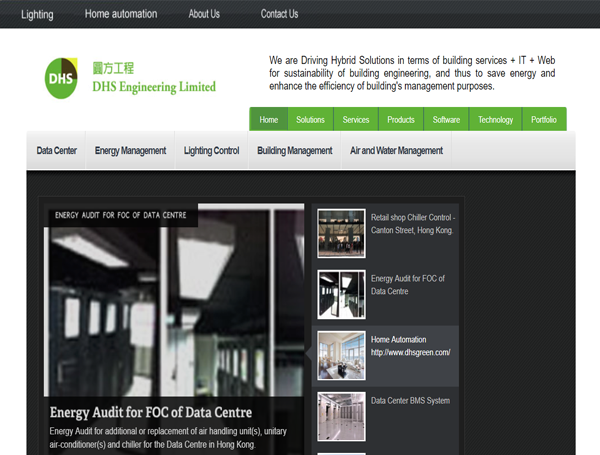Open the Contact Us page
Viewport: 600px width, 455px height.
point(279,14)
